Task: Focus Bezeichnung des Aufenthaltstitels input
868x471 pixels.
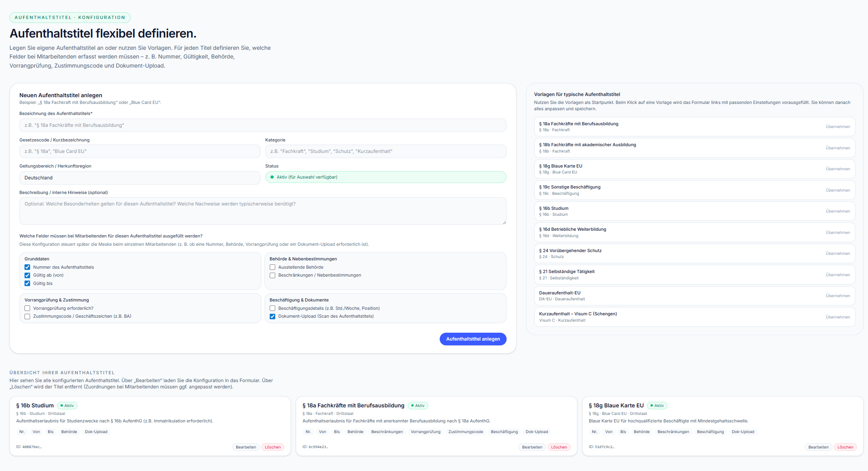Action: coord(263,125)
